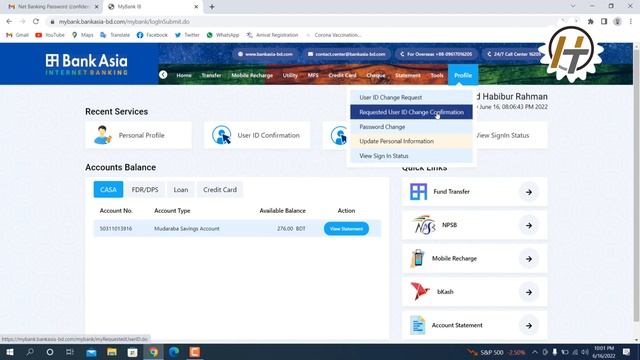The width and height of the screenshot is (640, 360).
Task: Open the Personal Profile icon in Recent Services
Action: 102,135
